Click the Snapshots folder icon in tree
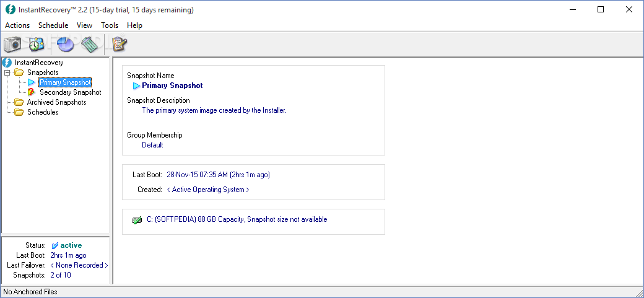This screenshot has height=298, width=644. pyautogui.click(x=19, y=72)
